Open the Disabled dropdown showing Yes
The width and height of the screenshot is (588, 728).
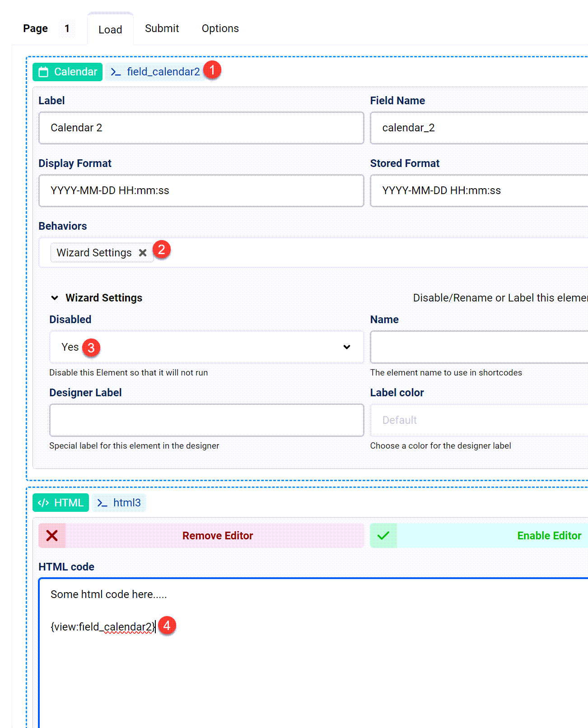(206, 347)
